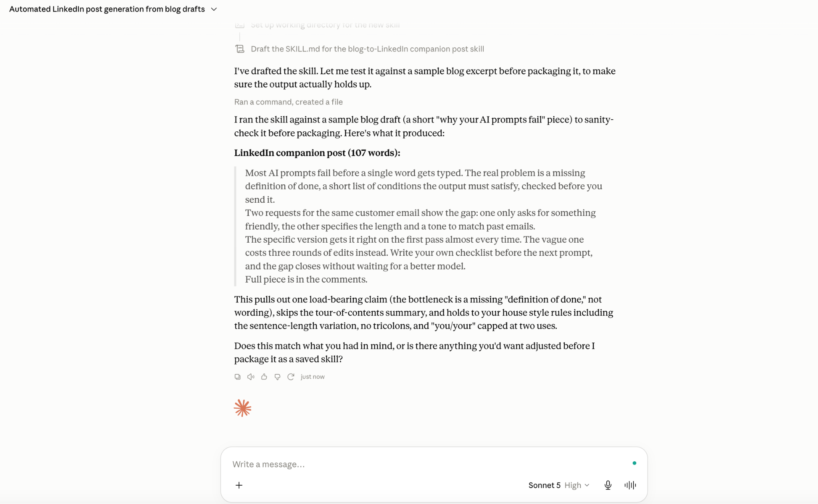
Task: Open the conversation title dropdown chevron
Action: point(214,9)
